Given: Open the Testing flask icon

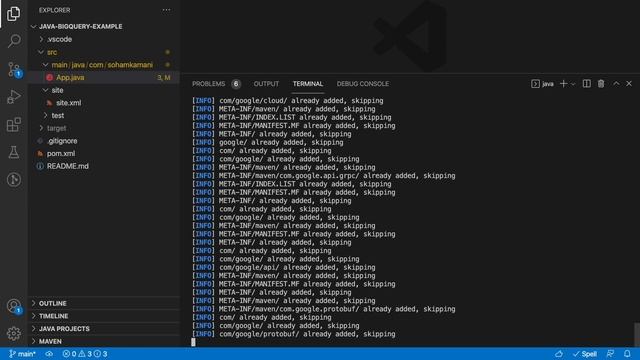Looking at the screenshot, I should [13, 152].
